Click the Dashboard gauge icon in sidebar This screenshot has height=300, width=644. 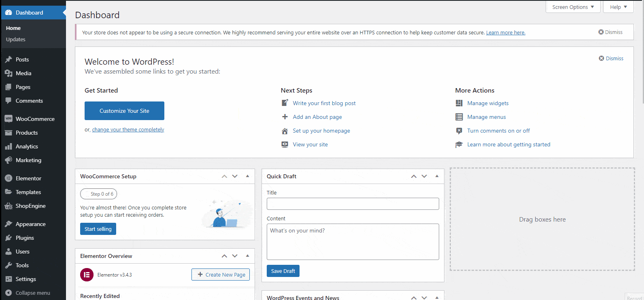(x=9, y=13)
